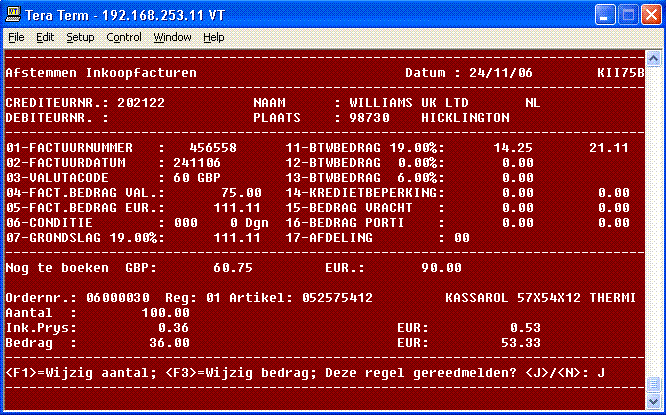The height and width of the screenshot is (415, 666).
Task: Open the Window menu
Action: click(172, 37)
